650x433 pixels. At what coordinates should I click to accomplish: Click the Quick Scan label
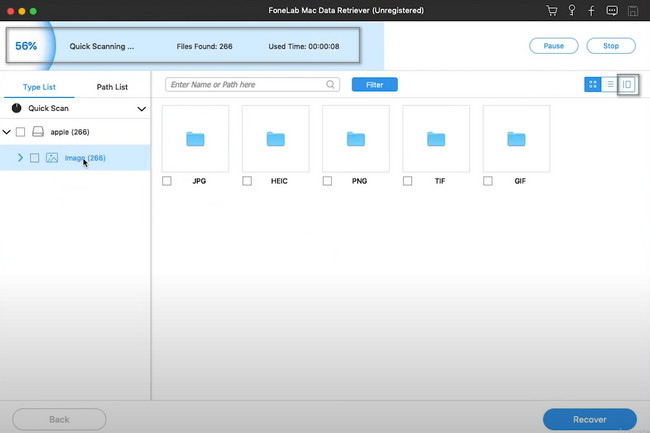49,108
